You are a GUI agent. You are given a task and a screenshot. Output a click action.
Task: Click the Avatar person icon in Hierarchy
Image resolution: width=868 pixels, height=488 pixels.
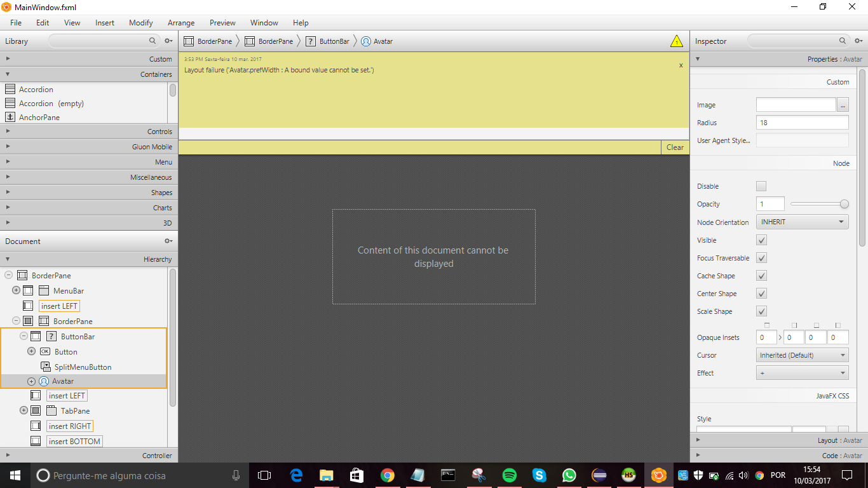click(x=44, y=381)
